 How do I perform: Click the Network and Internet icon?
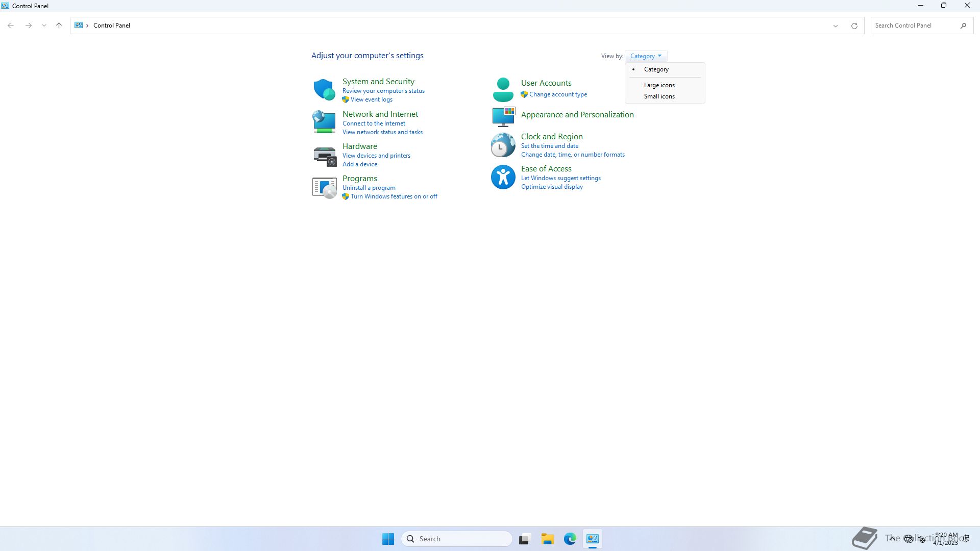324,122
